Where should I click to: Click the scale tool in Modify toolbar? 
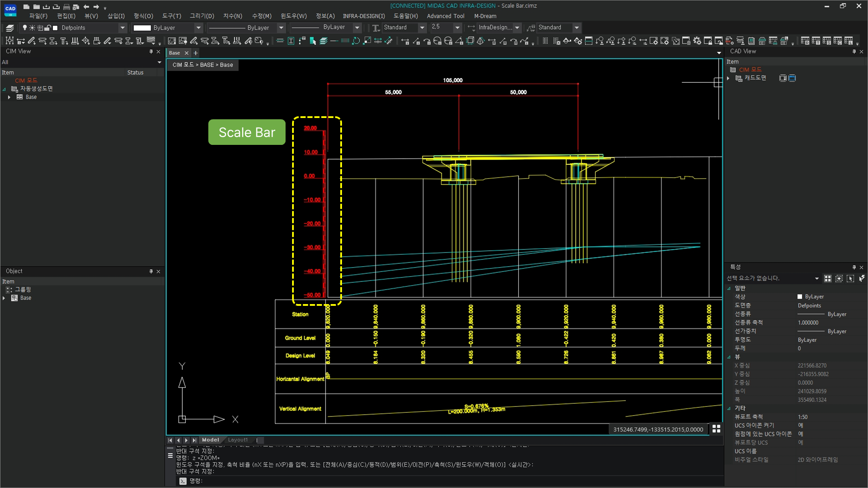[x=367, y=41]
